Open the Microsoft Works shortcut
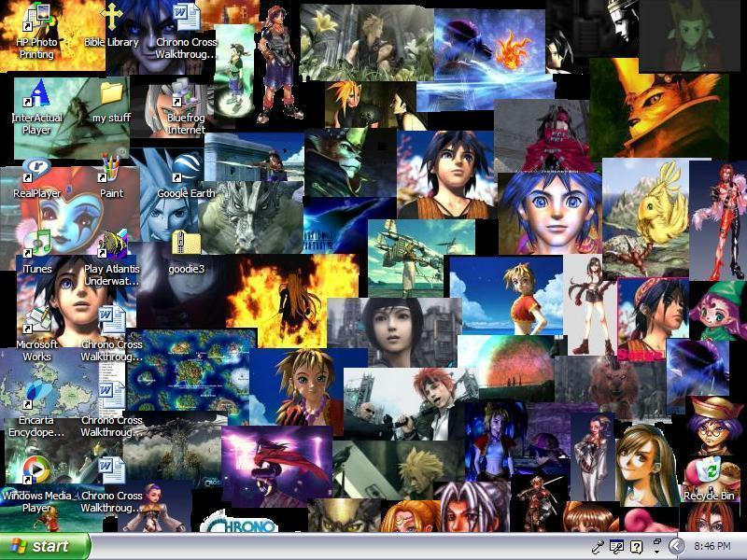This screenshot has height=560, width=747. tap(36, 334)
